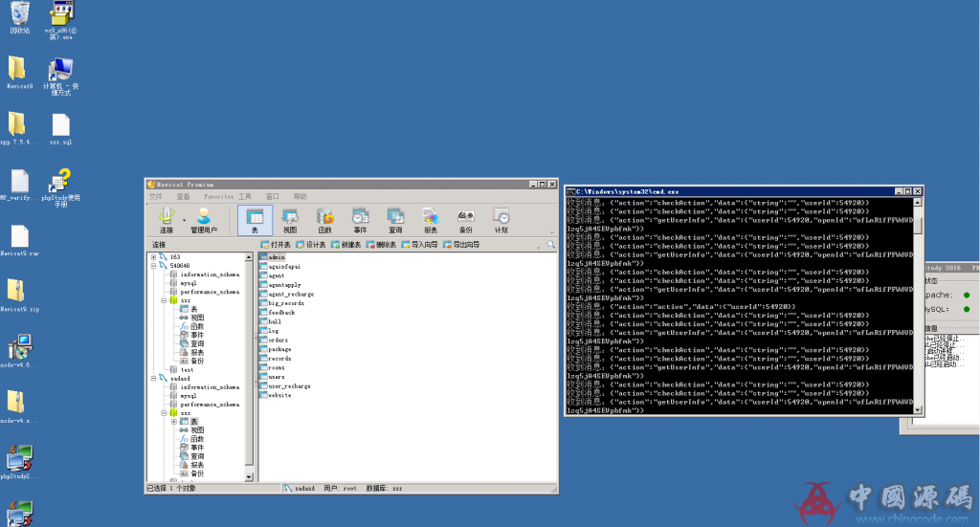Expand the 163 connection tree node

154,257
